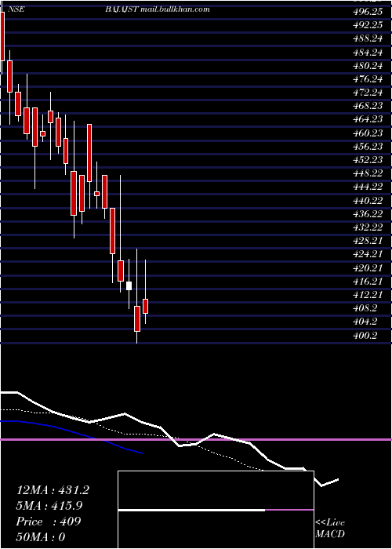
Task: Click the 404.2 price axis label
Action: click(x=365, y=322)
